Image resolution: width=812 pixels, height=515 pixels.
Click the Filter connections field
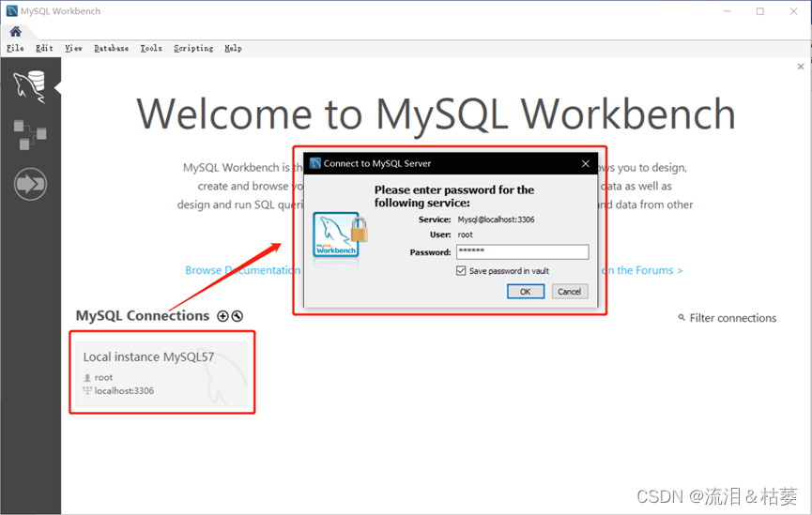pyautogui.click(x=732, y=318)
